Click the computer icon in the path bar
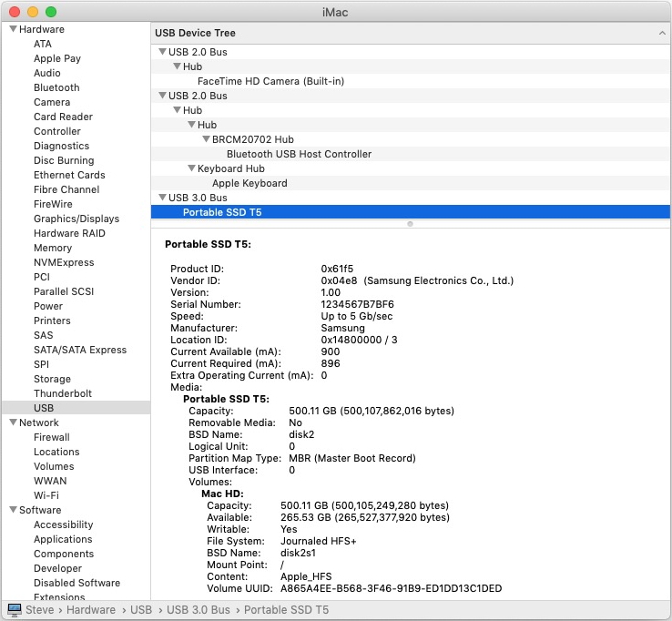Screen dimensions: 672x621 coord(14,610)
